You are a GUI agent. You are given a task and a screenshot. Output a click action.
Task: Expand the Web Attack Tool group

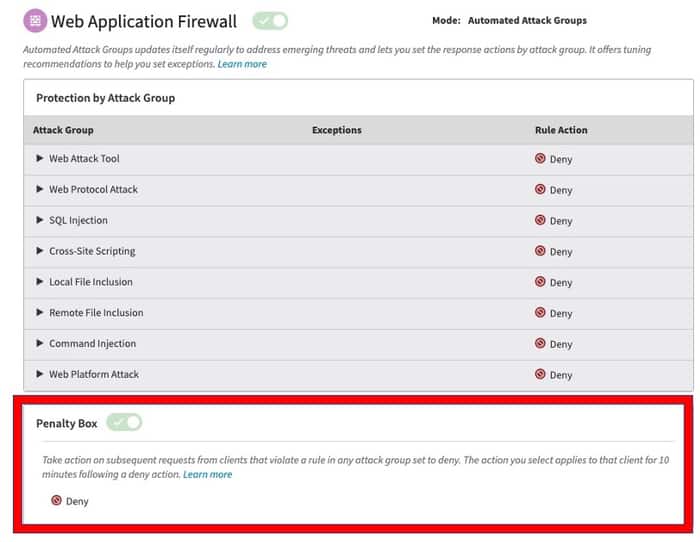(x=40, y=158)
